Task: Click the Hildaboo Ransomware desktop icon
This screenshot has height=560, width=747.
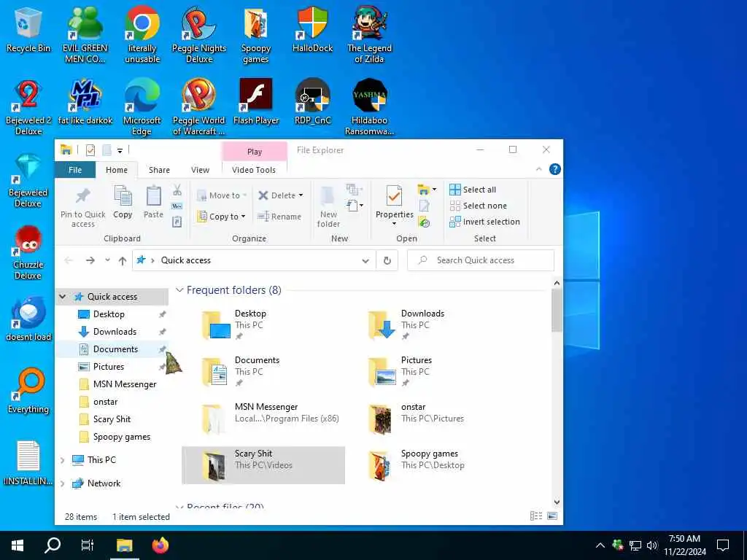Action: (369, 107)
